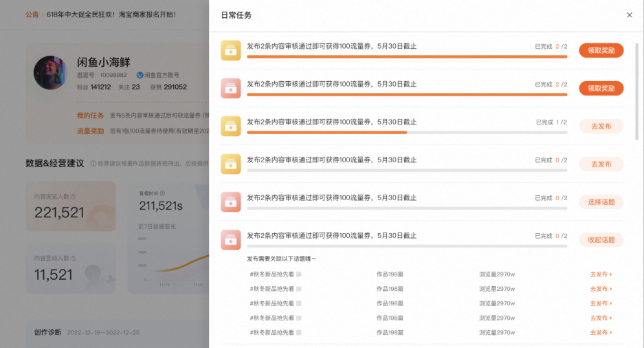Click yellow coupon icon beside the top 领取奖励 task
The image size is (644, 348).
pyautogui.click(x=231, y=50)
